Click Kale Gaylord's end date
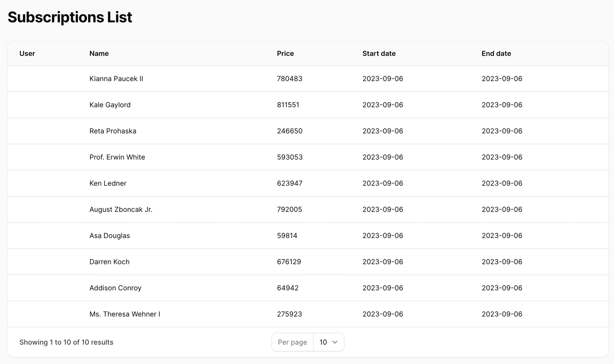This screenshot has height=364, width=614. tap(502, 105)
